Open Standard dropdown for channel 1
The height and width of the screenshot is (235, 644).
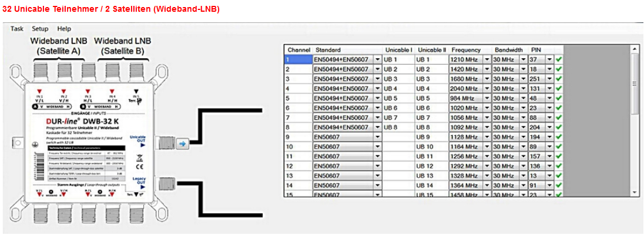point(377,60)
